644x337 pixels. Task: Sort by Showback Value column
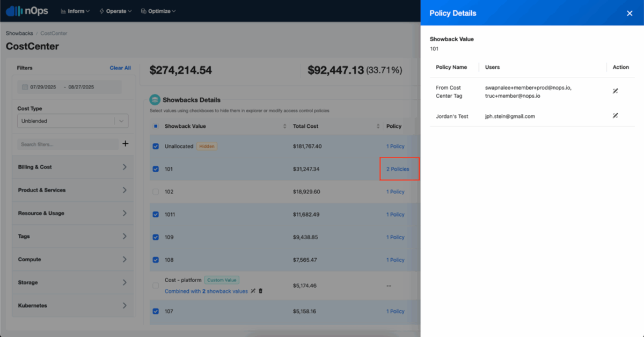click(x=285, y=127)
